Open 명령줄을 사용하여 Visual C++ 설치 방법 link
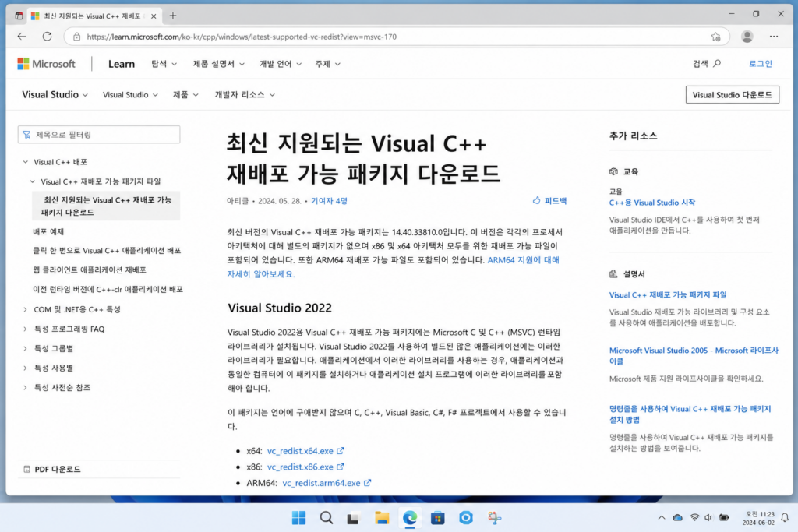The height and width of the screenshot is (532, 798). click(690, 414)
